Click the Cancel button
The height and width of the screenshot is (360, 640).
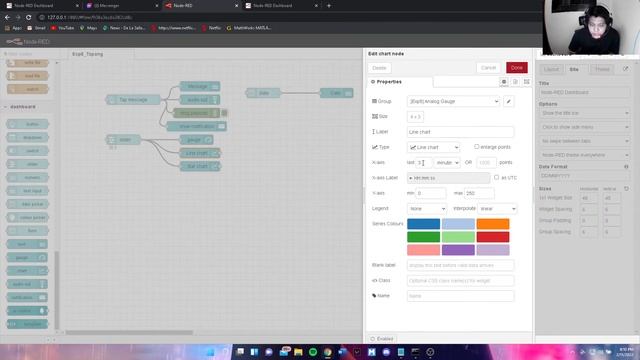click(488, 68)
